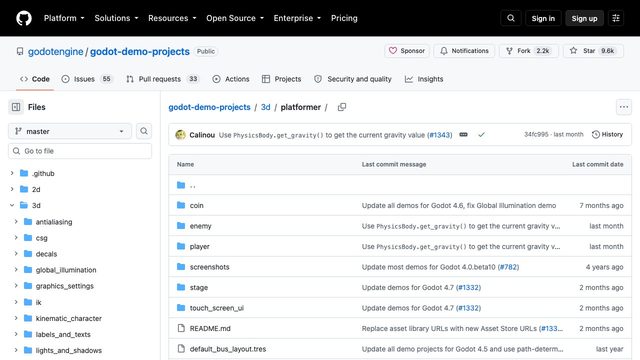Screen dimensions: 640x360
Task: Open the #782 pull request link
Action: pos(508,267)
